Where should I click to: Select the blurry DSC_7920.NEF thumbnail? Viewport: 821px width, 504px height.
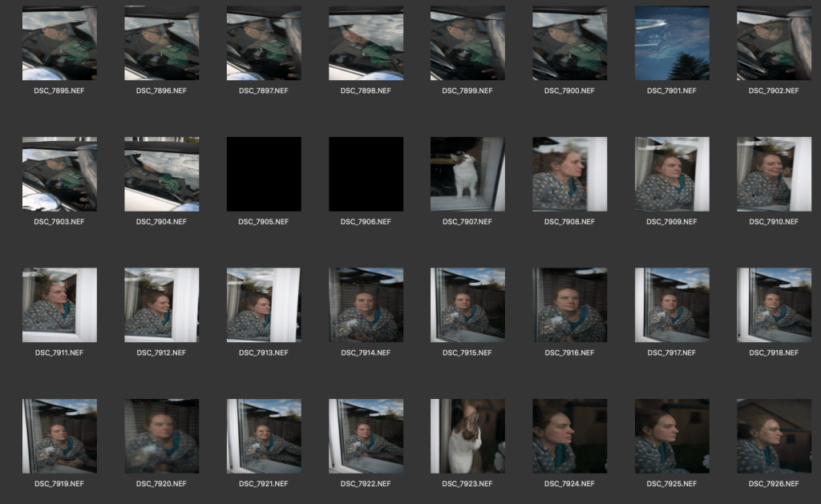click(x=161, y=436)
